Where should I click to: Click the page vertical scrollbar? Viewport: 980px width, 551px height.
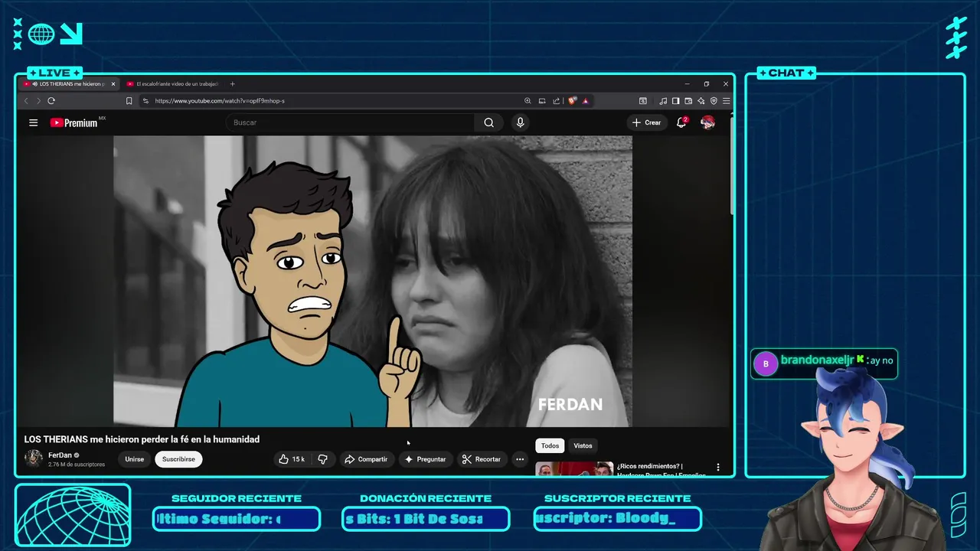(731, 165)
